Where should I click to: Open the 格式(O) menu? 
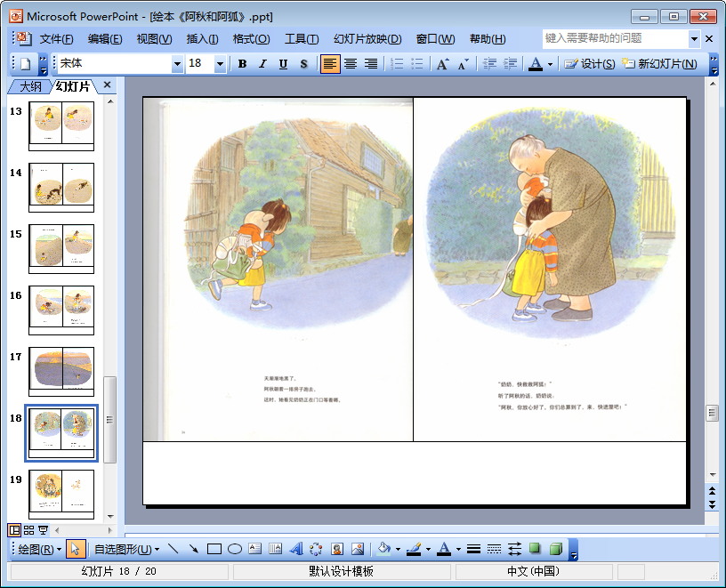point(251,39)
